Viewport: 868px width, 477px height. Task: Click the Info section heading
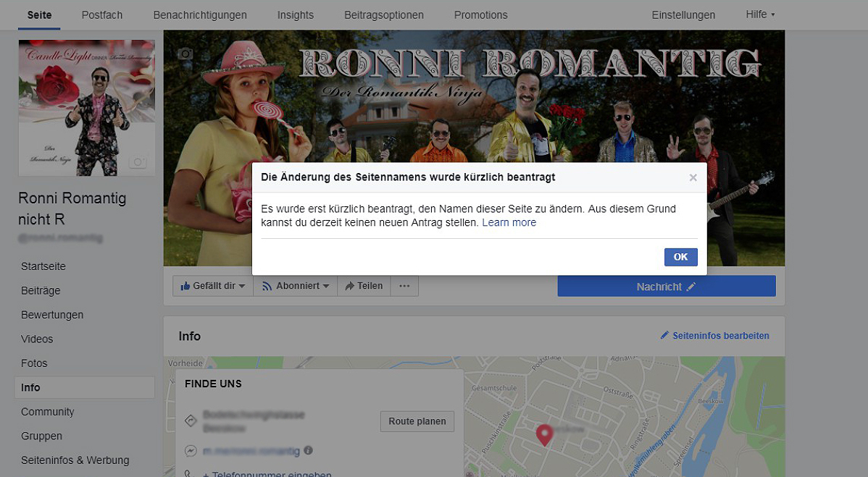tap(189, 336)
